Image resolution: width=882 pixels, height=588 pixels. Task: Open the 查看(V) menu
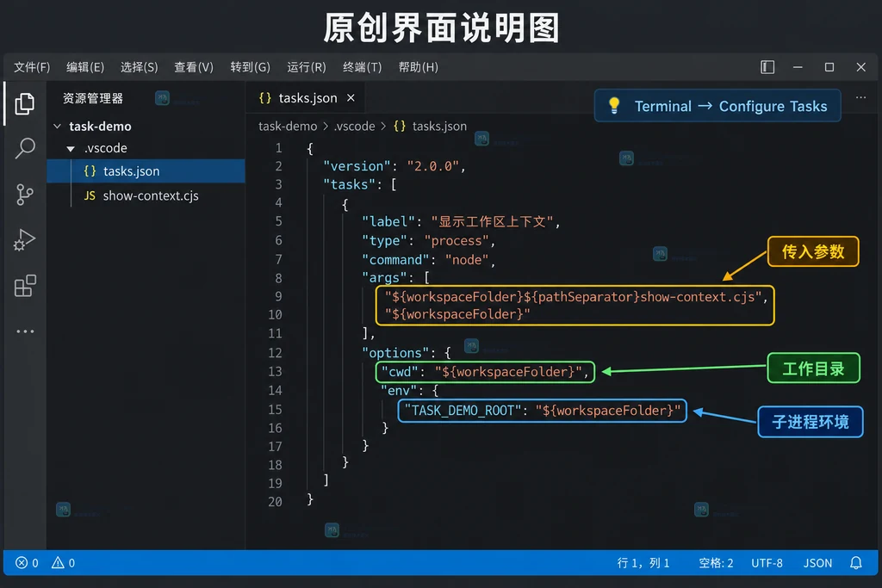(x=194, y=67)
